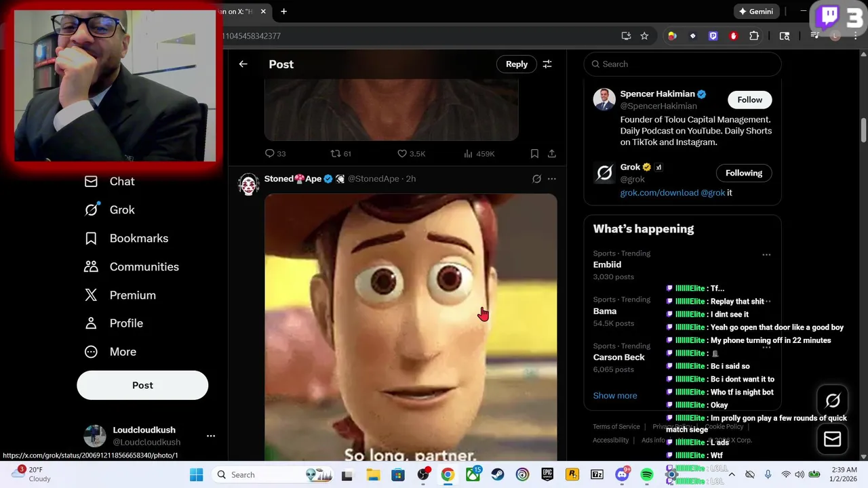Bookmark the post above StonedApe reply

tap(534, 154)
